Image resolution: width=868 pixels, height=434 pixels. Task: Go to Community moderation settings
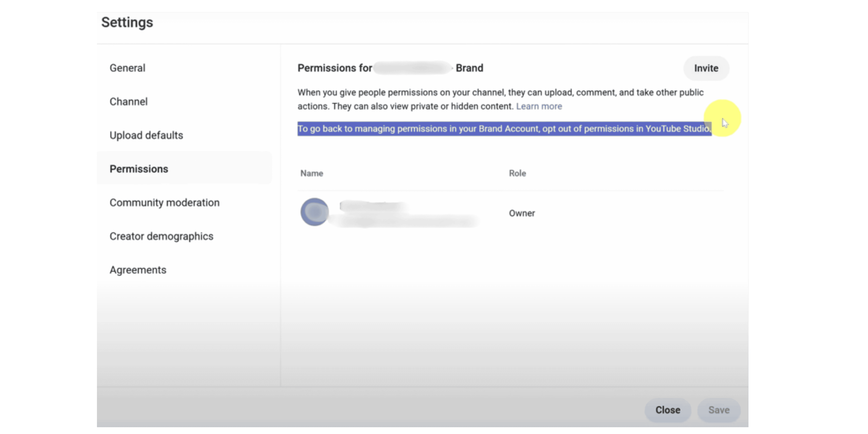click(164, 203)
